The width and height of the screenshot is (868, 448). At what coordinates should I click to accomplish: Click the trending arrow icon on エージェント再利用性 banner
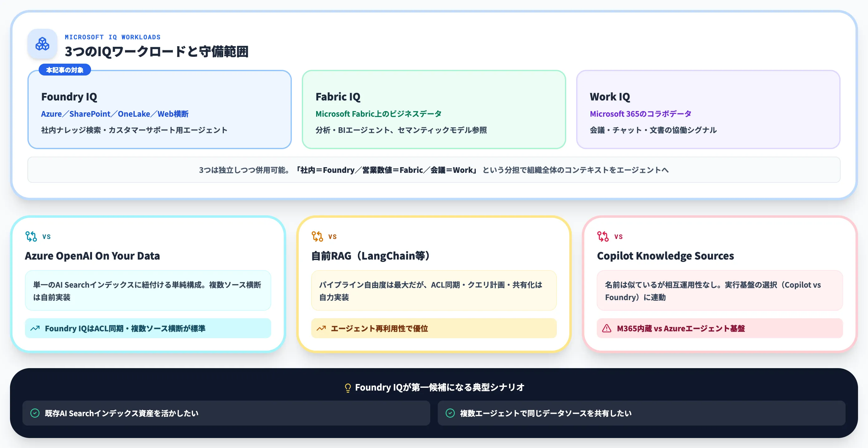(321, 328)
